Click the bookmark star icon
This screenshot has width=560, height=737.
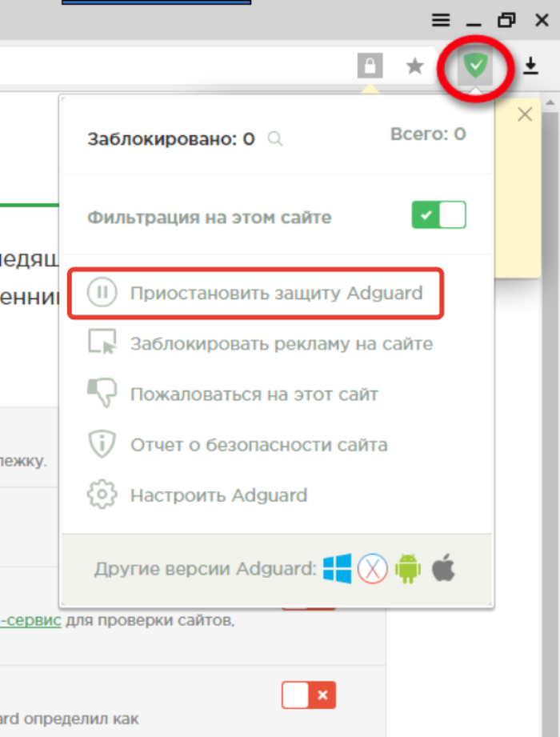pos(415,66)
